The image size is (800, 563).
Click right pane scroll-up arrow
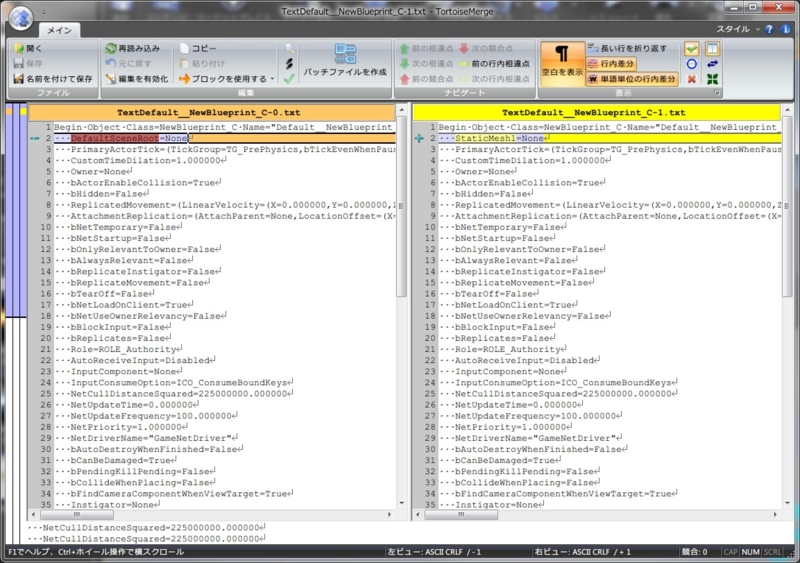[786, 110]
